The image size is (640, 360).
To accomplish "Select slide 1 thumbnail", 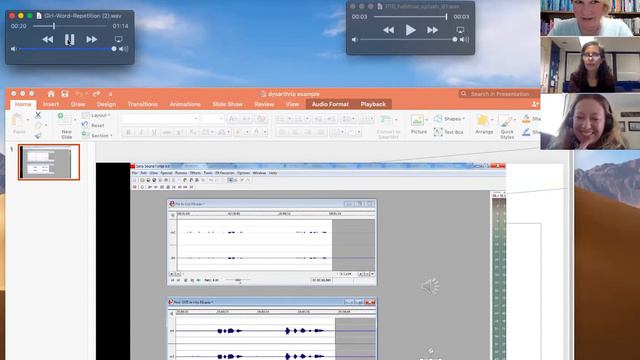I will (49, 162).
